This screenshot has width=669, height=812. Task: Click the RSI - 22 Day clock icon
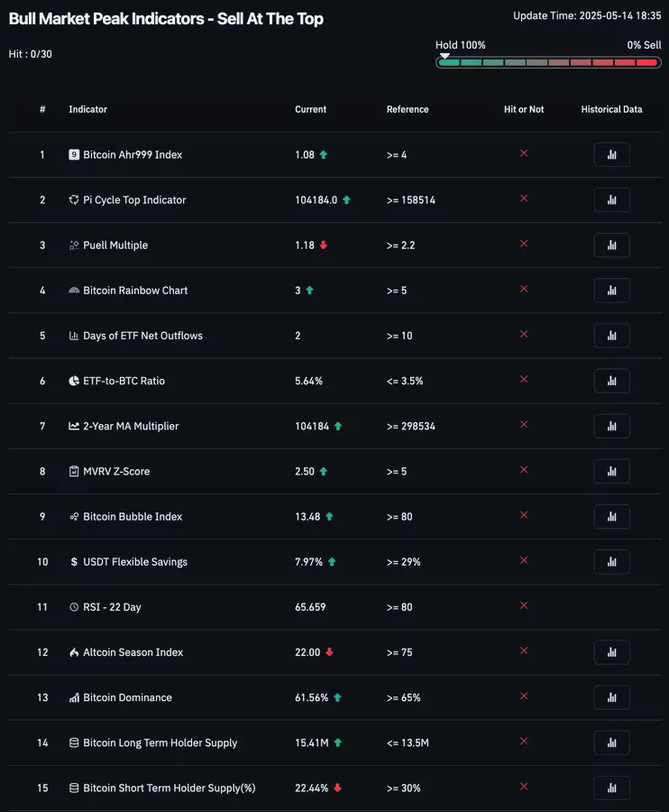coord(74,607)
